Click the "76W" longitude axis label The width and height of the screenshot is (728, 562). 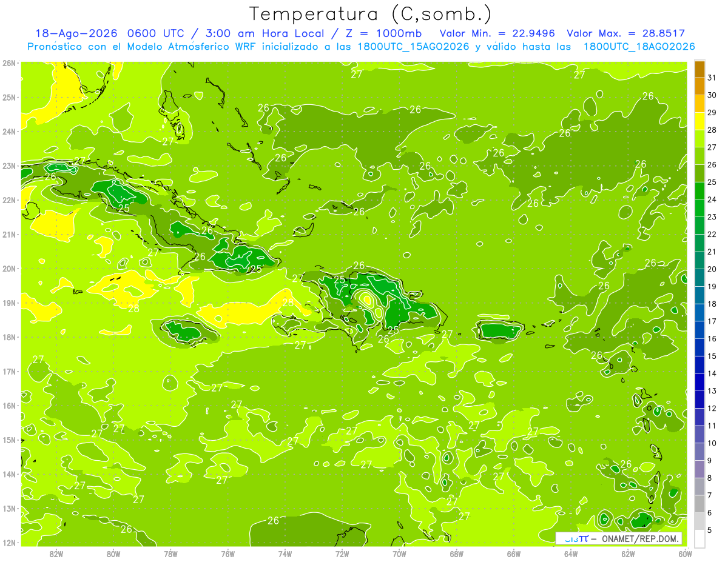point(228,554)
